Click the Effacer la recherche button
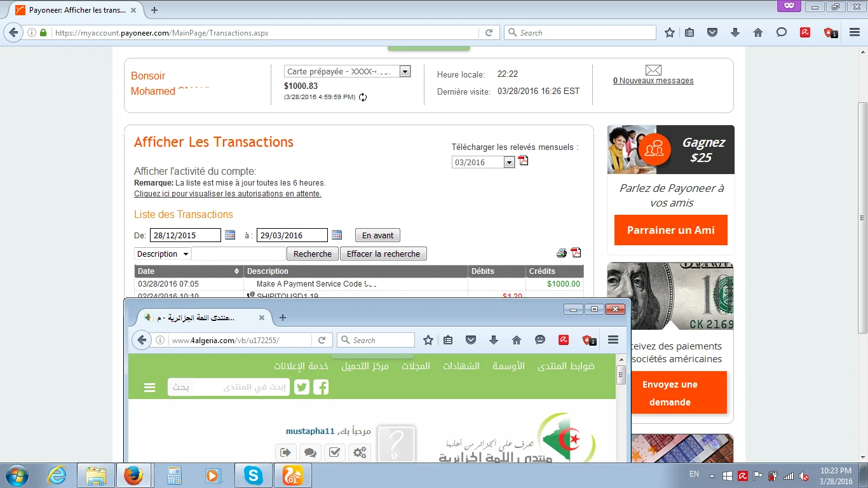Image resolution: width=868 pixels, height=488 pixels. 383,254
